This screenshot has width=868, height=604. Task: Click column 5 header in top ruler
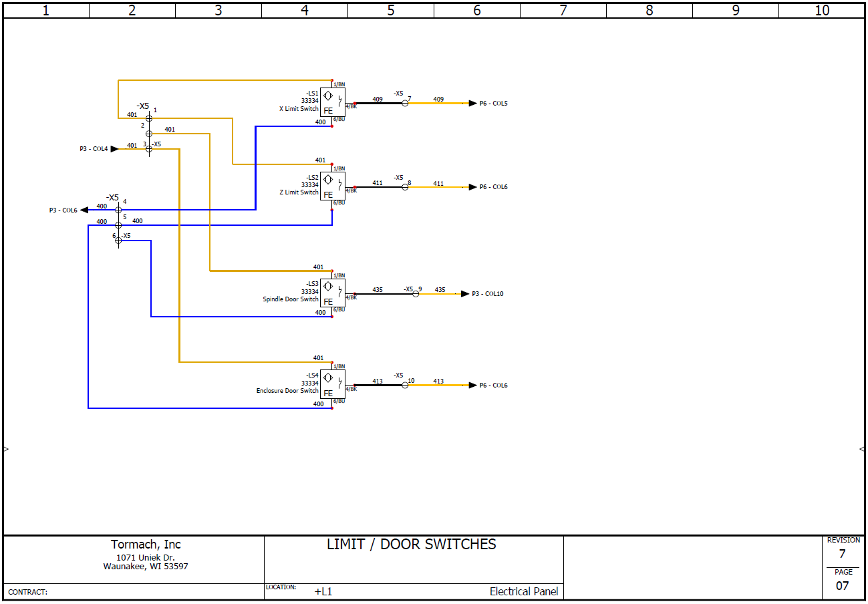pyautogui.click(x=391, y=10)
